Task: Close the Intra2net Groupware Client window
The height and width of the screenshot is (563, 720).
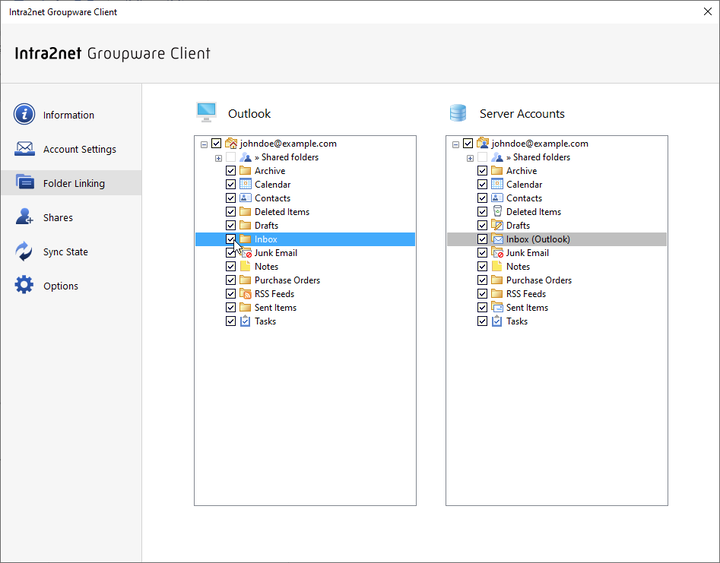Action: click(x=707, y=11)
